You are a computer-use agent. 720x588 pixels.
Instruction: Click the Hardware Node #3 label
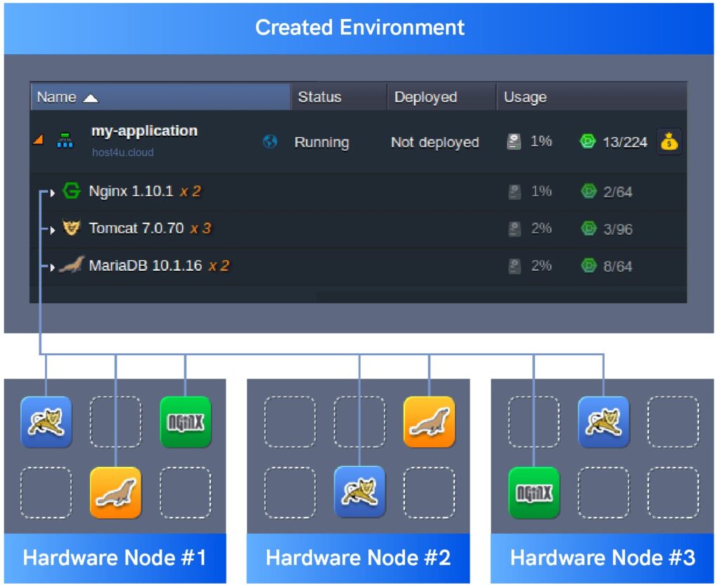pos(603,558)
